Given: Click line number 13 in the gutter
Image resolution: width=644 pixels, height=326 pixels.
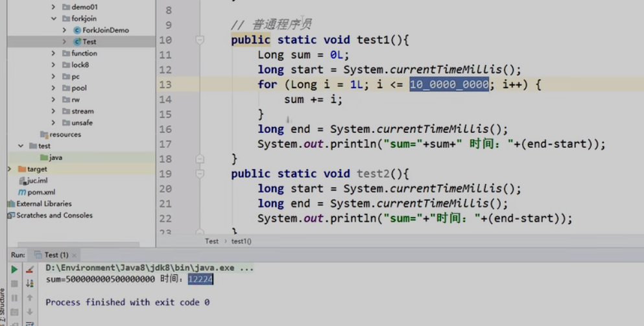Looking at the screenshot, I should pyautogui.click(x=165, y=85).
